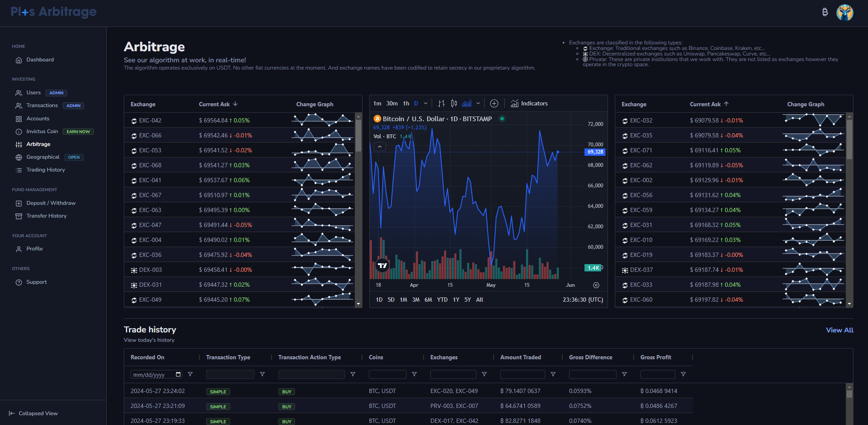This screenshot has height=425, width=868.
Task: Open calendar picker in Recorded On filter
Action: click(x=178, y=374)
